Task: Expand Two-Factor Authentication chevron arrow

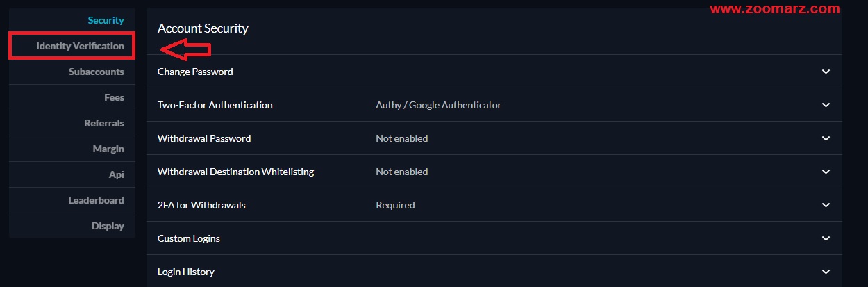Action: (x=826, y=105)
